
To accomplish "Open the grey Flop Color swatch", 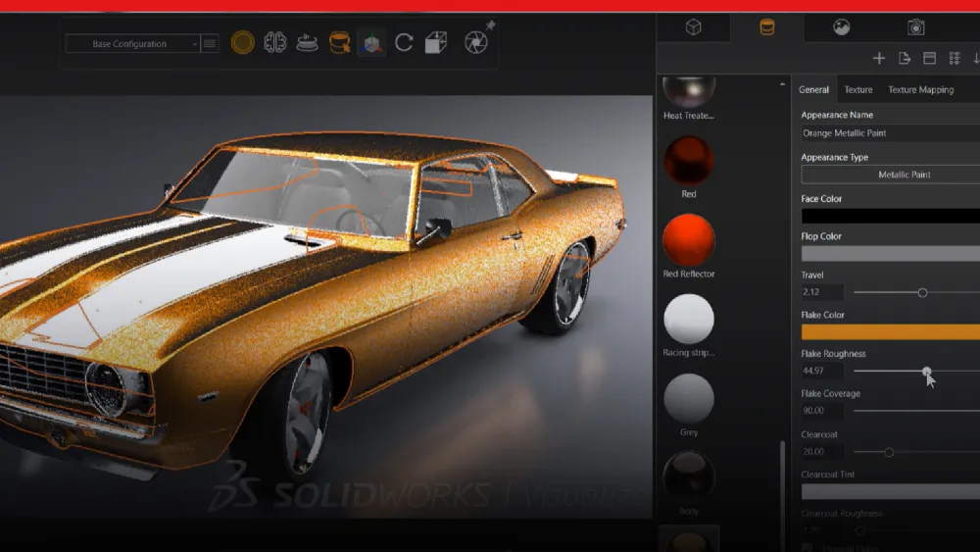I will point(891,253).
